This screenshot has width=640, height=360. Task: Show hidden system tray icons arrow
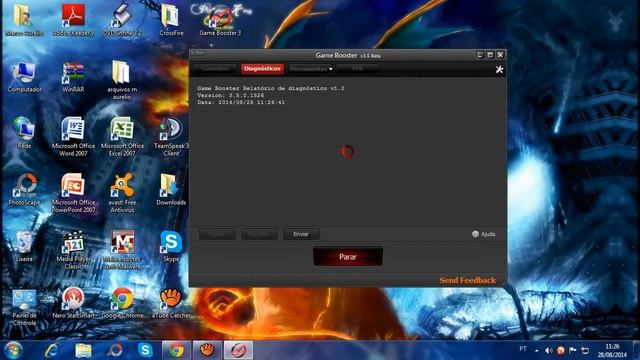pyautogui.click(x=537, y=350)
